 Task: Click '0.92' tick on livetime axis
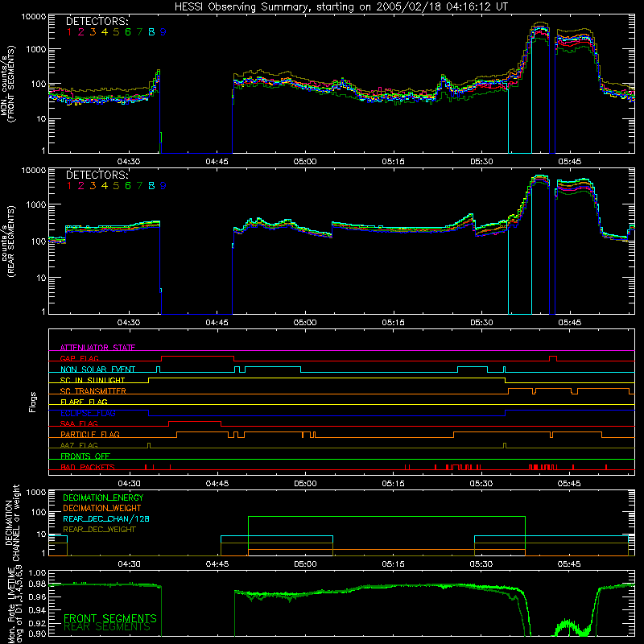pyautogui.click(x=37, y=622)
